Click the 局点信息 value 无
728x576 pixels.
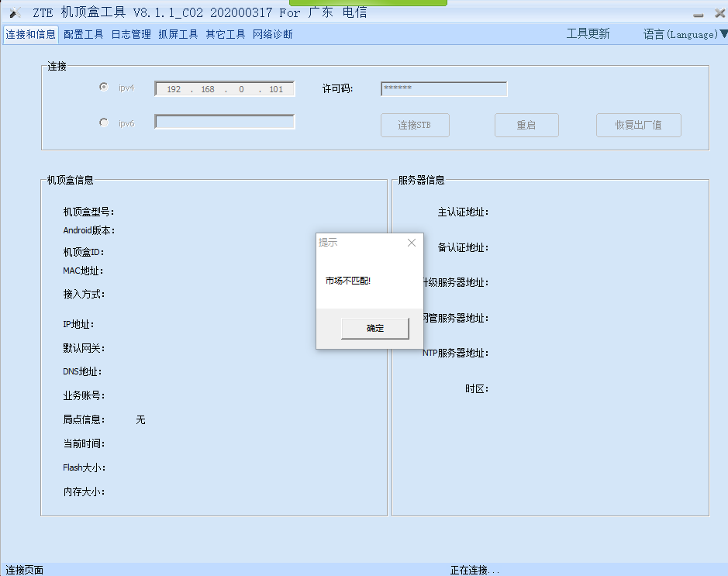140,420
